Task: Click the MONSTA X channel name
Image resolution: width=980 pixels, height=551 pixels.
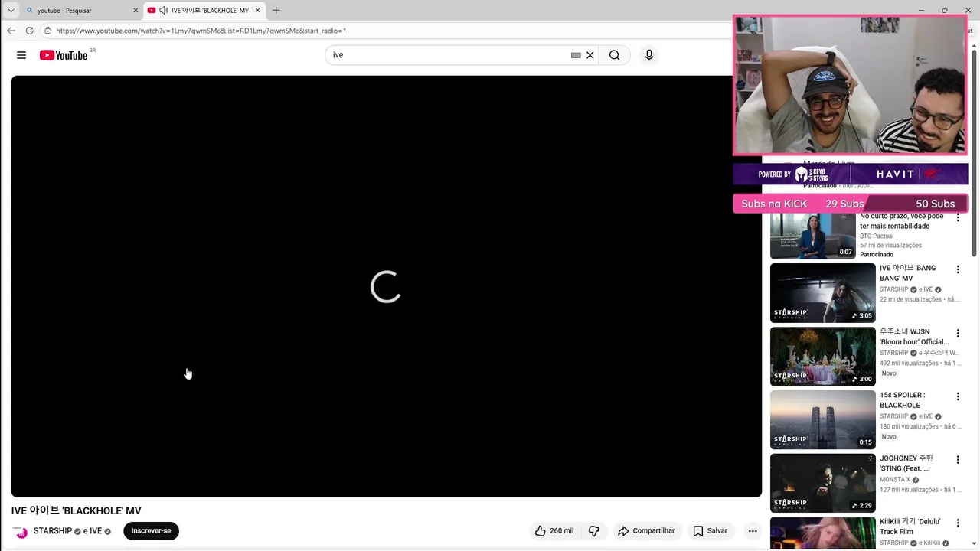Action: coord(894,480)
